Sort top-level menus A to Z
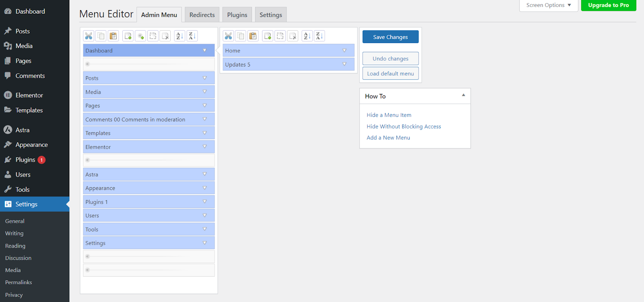 [x=180, y=36]
